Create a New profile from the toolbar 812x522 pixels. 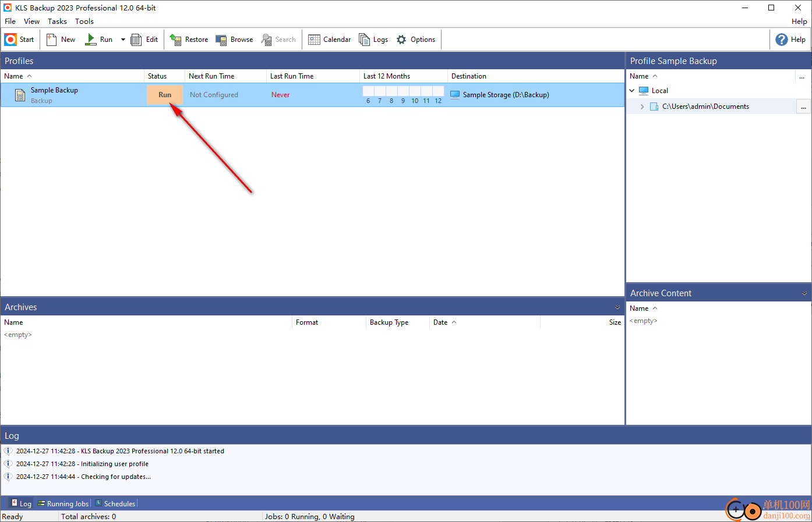61,40
